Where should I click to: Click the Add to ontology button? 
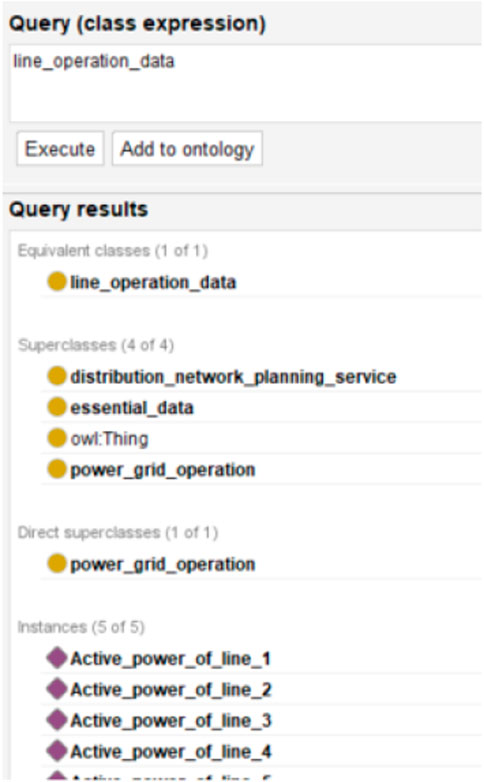pos(187,149)
